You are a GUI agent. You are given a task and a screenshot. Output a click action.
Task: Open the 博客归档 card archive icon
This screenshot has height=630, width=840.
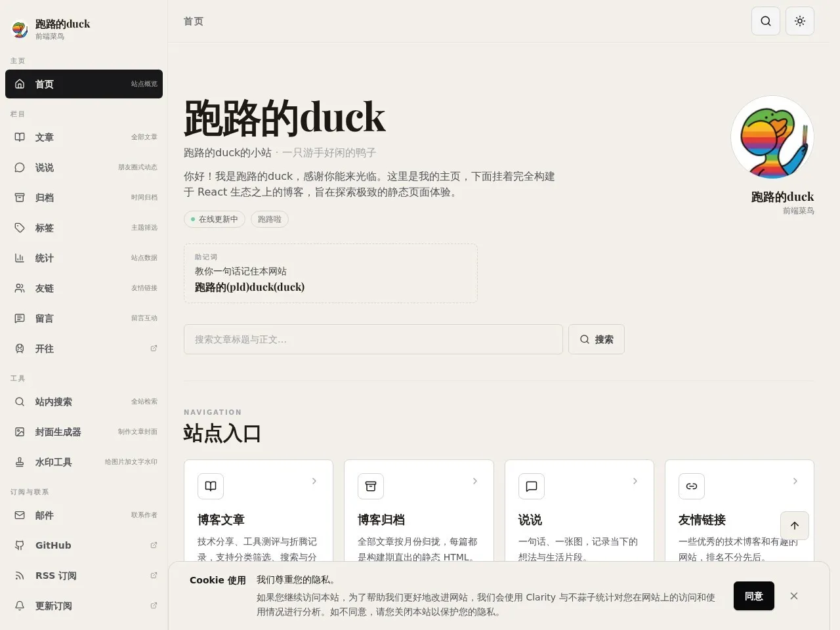(x=371, y=486)
